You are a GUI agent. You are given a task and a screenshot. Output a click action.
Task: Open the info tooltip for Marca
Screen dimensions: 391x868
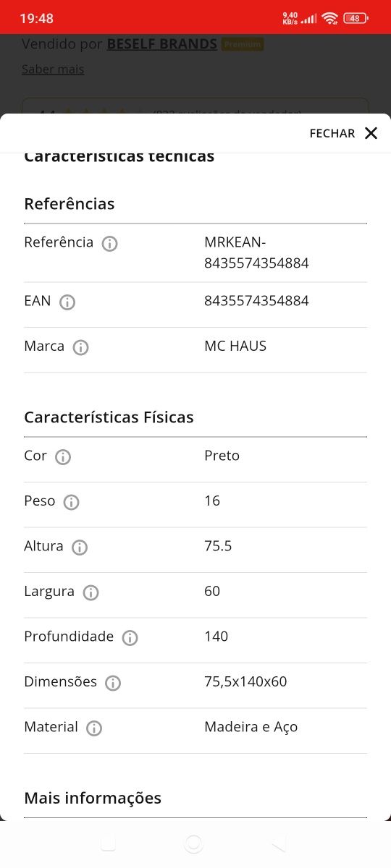(x=81, y=348)
